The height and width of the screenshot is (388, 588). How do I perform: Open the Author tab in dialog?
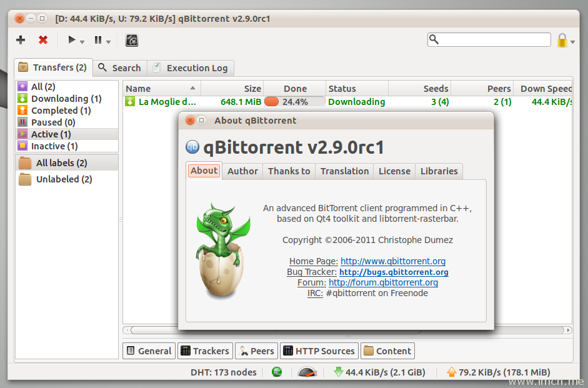click(x=242, y=171)
